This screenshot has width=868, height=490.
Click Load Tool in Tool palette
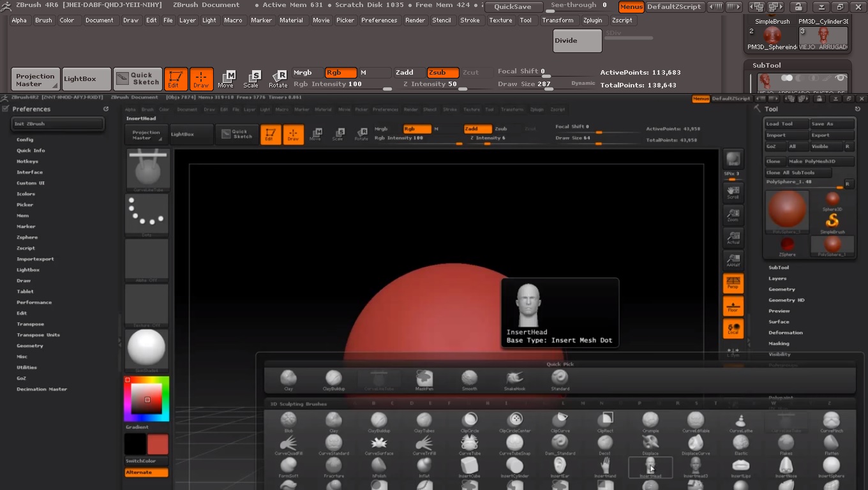[787, 124]
